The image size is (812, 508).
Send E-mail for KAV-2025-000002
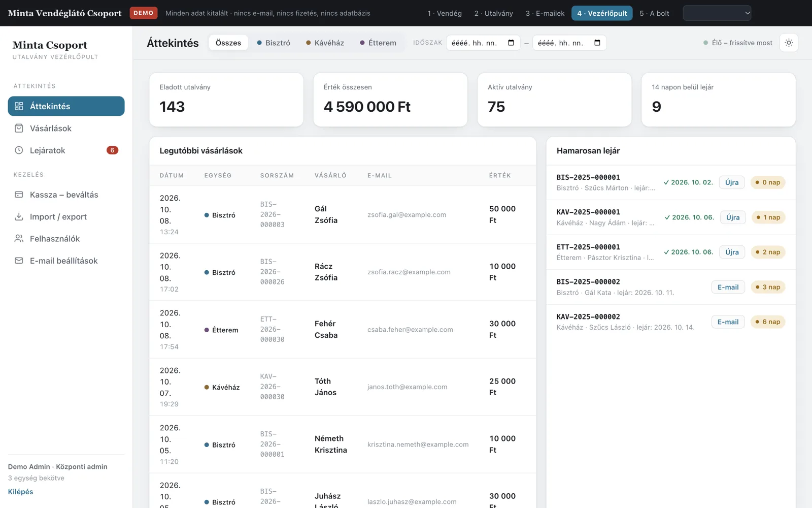point(728,322)
